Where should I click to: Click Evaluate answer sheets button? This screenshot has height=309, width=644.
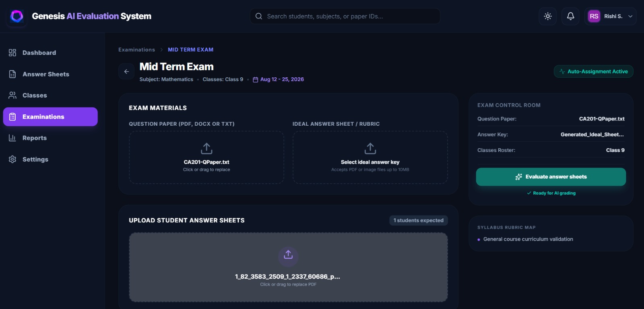tap(551, 177)
